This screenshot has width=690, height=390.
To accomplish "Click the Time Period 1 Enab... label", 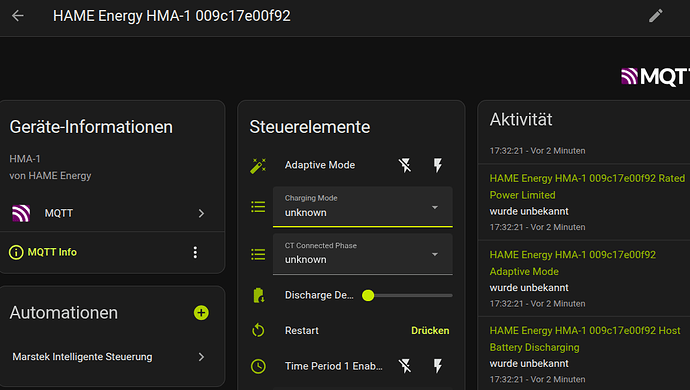I will click(334, 366).
